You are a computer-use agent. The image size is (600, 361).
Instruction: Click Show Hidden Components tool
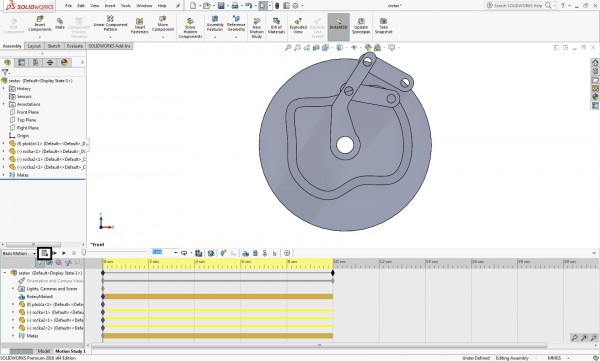[x=190, y=28]
